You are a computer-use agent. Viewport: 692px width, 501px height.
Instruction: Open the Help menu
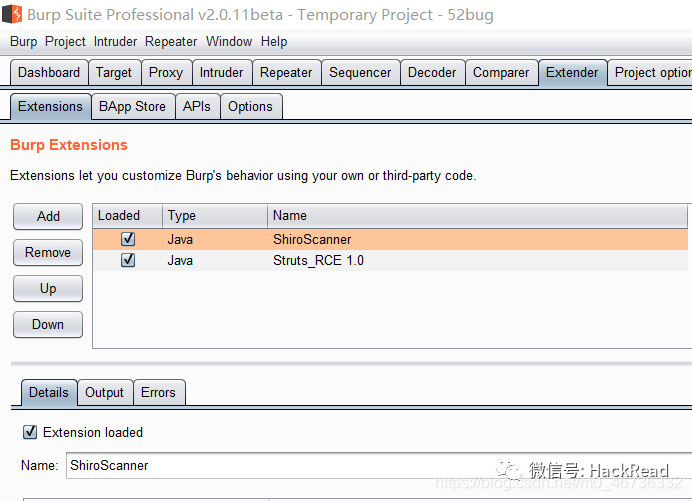click(274, 41)
